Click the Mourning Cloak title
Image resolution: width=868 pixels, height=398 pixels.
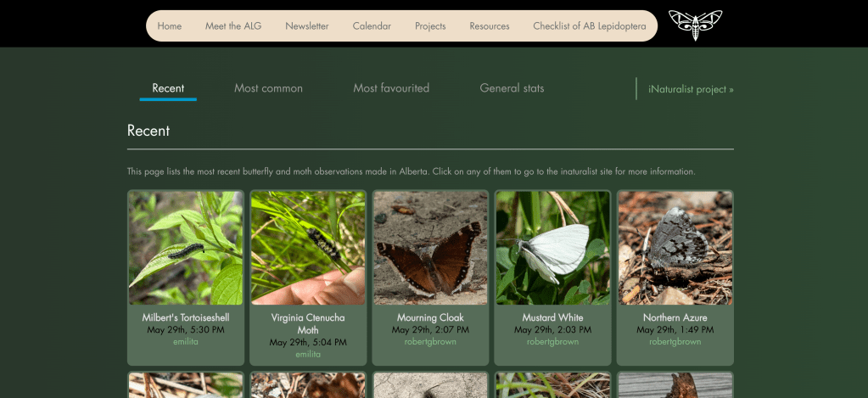tap(431, 317)
